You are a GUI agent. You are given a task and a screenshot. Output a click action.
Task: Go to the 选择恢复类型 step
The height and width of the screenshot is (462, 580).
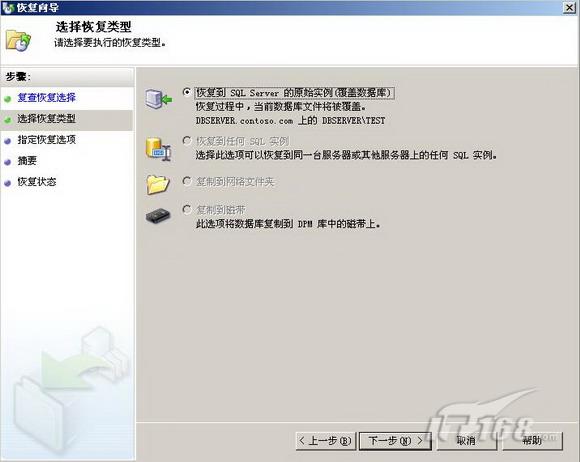point(47,119)
